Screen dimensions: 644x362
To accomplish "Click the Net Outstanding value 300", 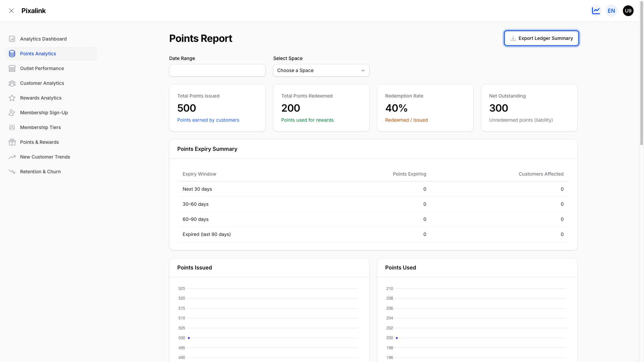I will [499, 108].
